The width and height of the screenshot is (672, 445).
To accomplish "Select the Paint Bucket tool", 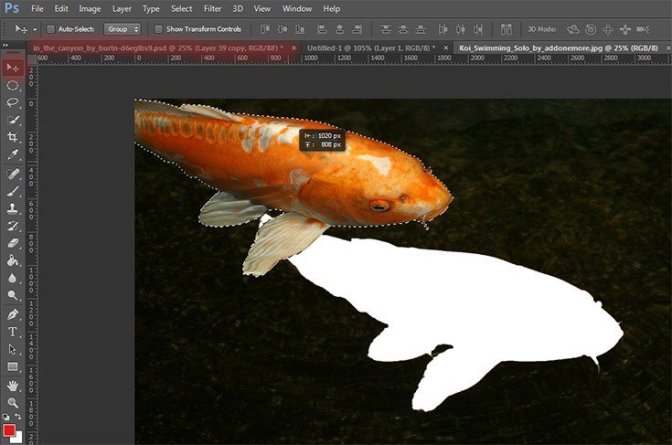I will (x=12, y=261).
